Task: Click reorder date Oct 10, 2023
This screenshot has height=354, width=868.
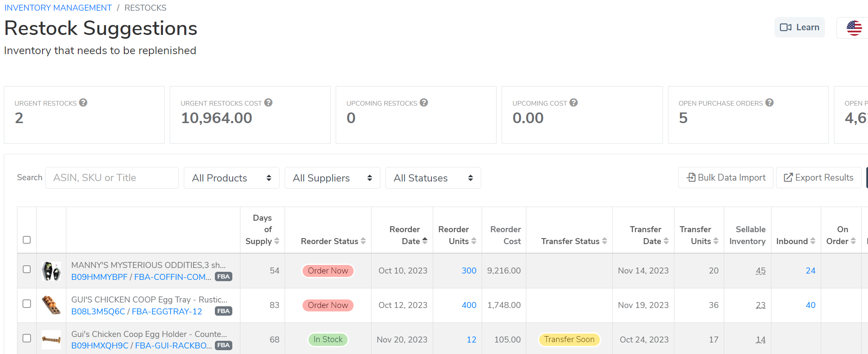Action: [x=403, y=271]
